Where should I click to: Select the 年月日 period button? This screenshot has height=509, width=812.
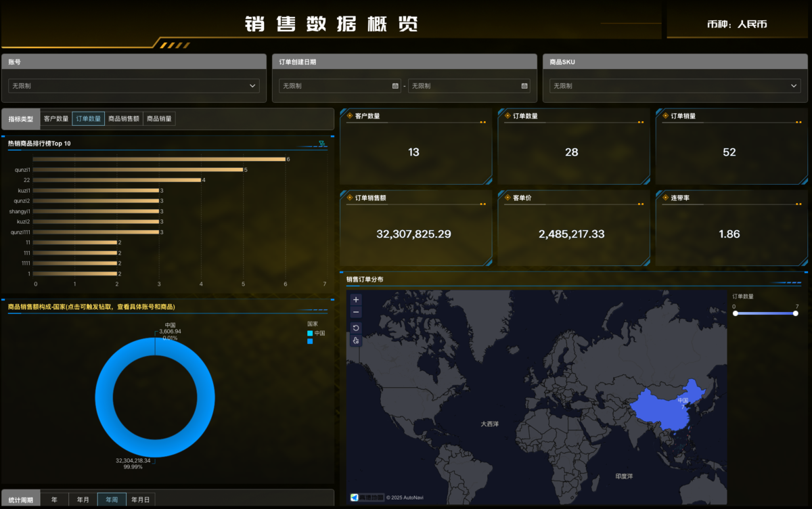click(141, 500)
